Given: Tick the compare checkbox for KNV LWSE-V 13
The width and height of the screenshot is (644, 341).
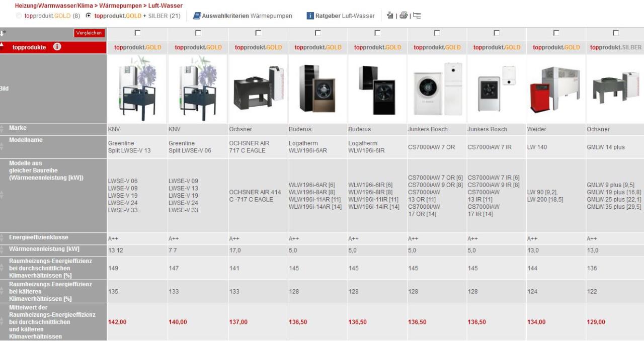Looking at the screenshot, I should [x=137, y=33].
